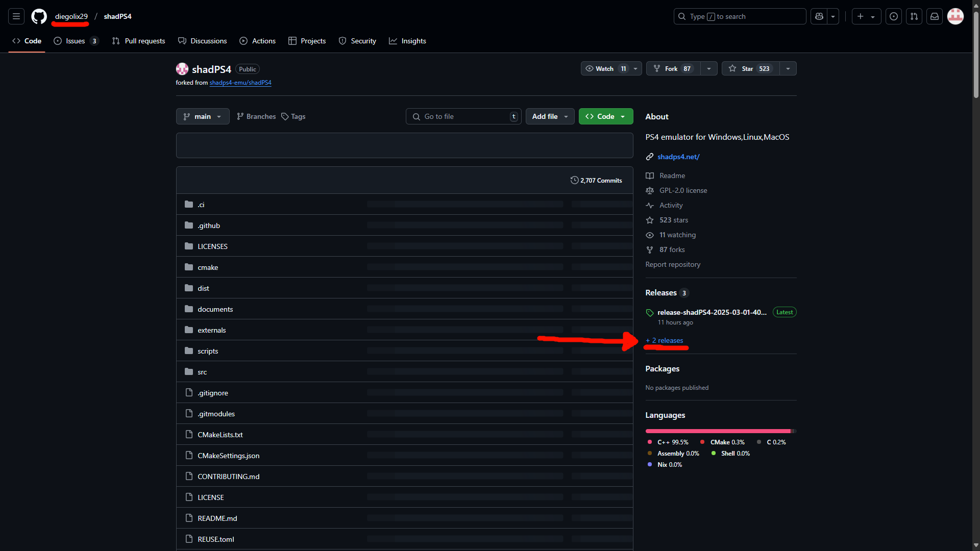Screen dimensions: 980x551
Task: Open the create new plus dropdown
Action: (866, 16)
